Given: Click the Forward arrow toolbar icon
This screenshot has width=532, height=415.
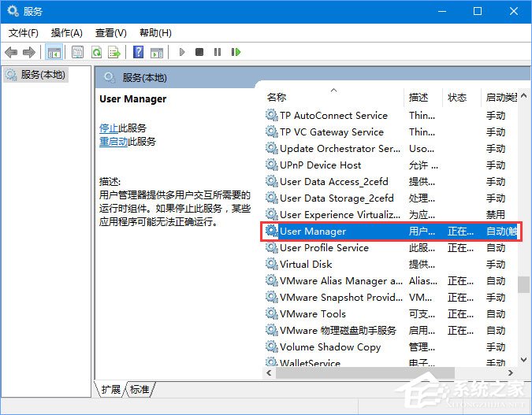Looking at the screenshot, I should coord(29,52).
